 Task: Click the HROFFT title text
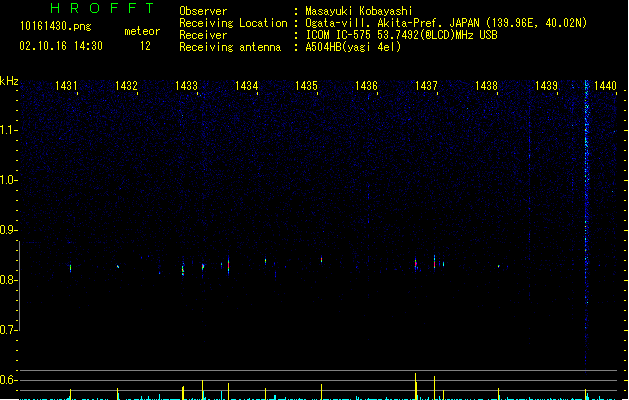102,8
